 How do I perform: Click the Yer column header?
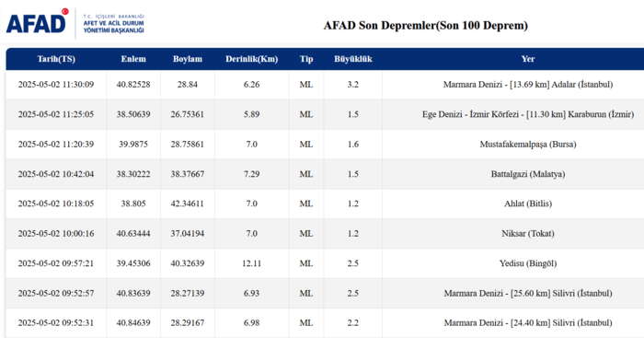(528, 59)
